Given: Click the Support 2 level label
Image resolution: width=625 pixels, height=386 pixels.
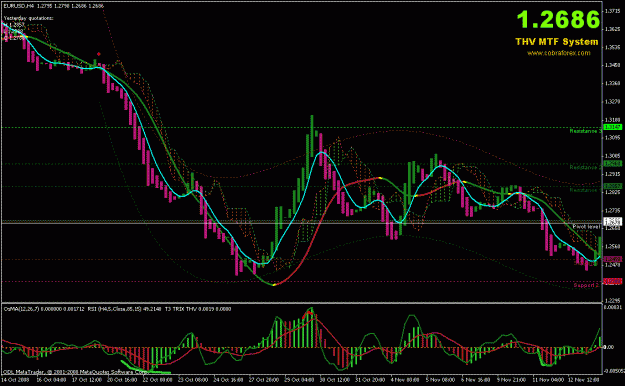Looking at the screenshot, I should 586,285.
